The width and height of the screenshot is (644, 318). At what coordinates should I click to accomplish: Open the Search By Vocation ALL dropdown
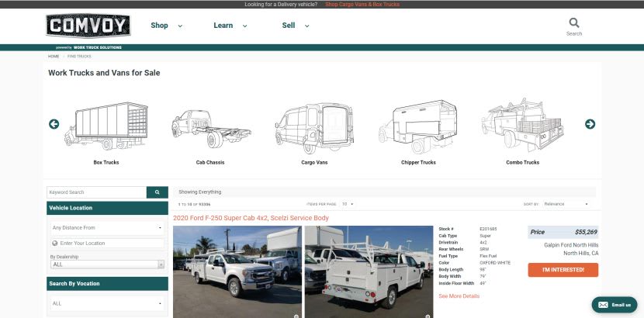(x=107, y=303)
